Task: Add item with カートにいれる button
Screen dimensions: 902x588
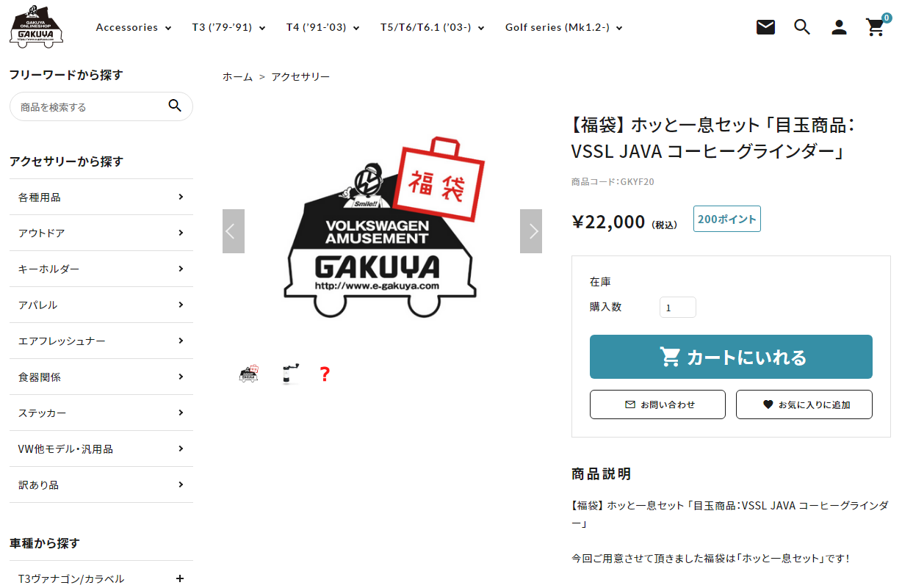Action: tap(731, 357)
